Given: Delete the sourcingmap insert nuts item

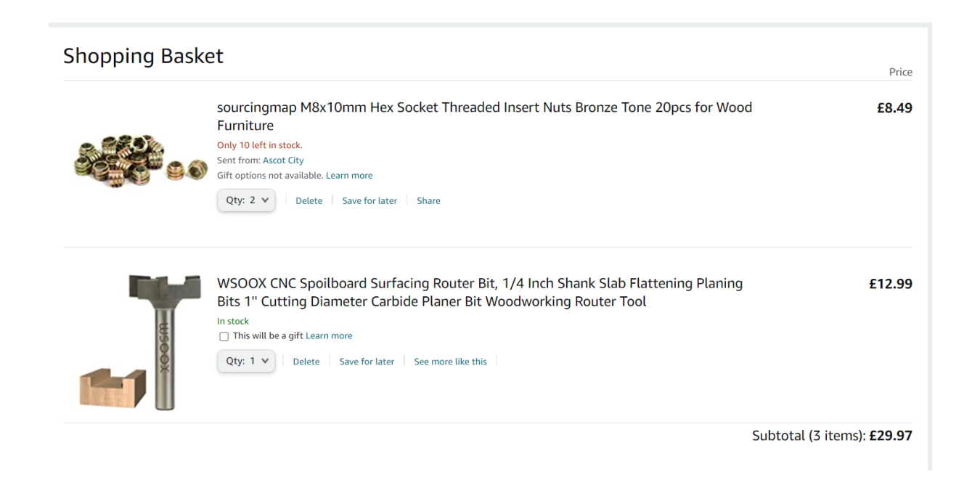Looking at the screenshot, I should pyautogui.click(x=309, y=201).
